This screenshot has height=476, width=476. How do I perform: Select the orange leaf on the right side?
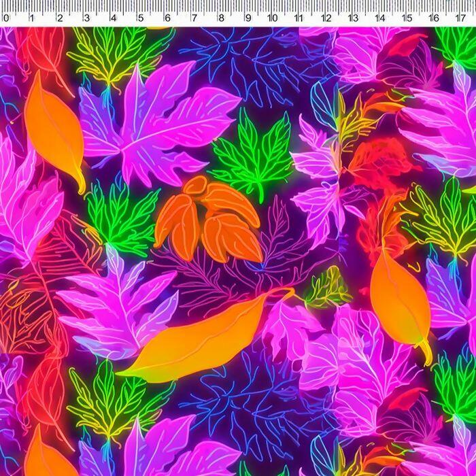coord(400,299)
